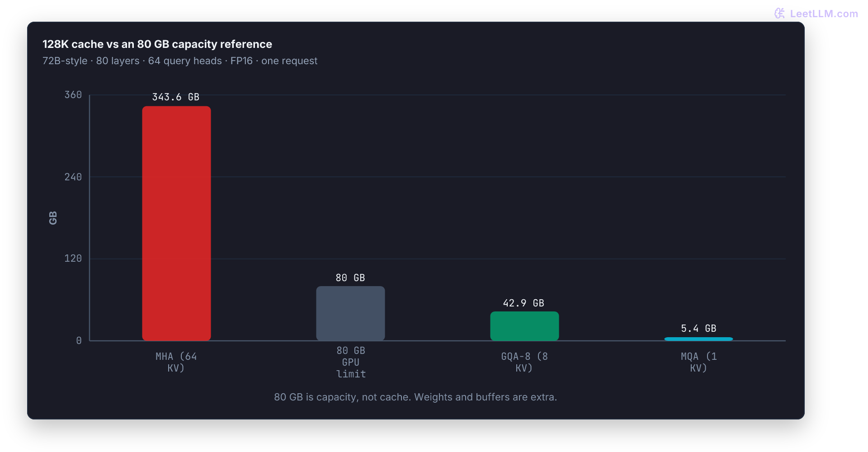Click the subtitle '72B-style · 80 layers' line
The width and height of the screenshot is (868, 452).
point(180,61)
